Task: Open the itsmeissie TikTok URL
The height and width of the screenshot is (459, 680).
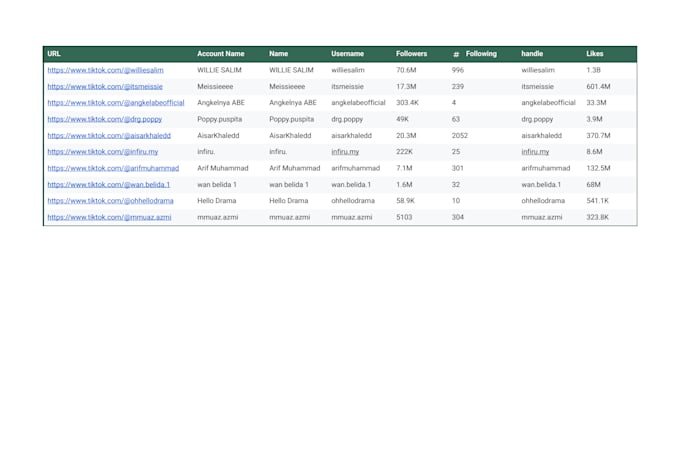Action: coord(105,87)
